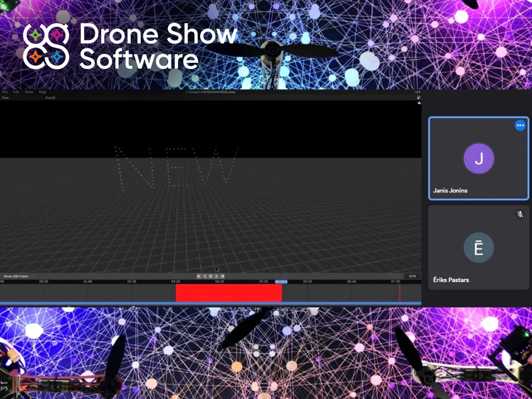Jump to the timeline start
Screen dimensions: 532x399
(x=199, y=276)
